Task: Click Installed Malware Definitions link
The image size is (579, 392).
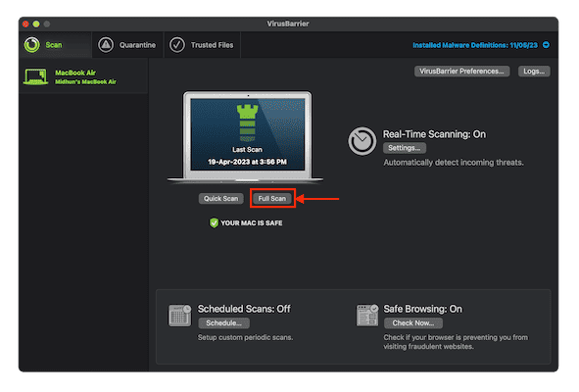Action: point(475,45)
